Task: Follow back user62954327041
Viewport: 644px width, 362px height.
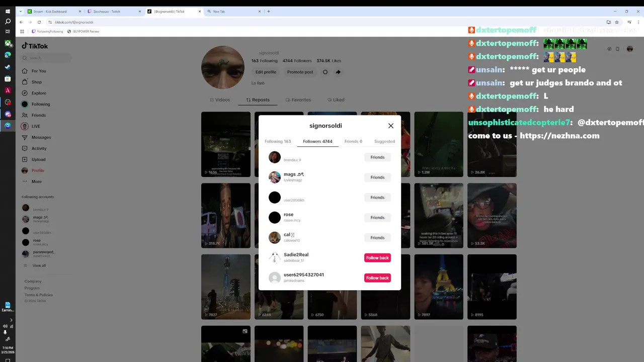Action: (x=377, y=278)
